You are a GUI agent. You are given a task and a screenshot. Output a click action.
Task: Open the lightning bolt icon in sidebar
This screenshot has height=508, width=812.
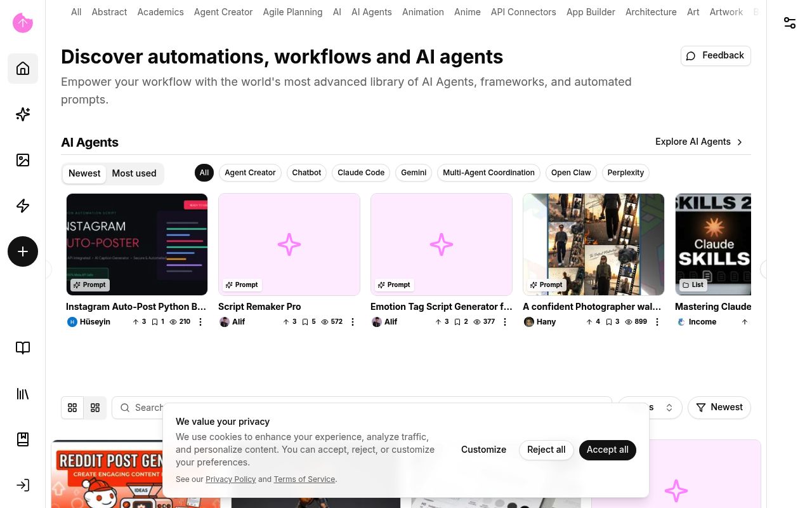pos(23,206)
